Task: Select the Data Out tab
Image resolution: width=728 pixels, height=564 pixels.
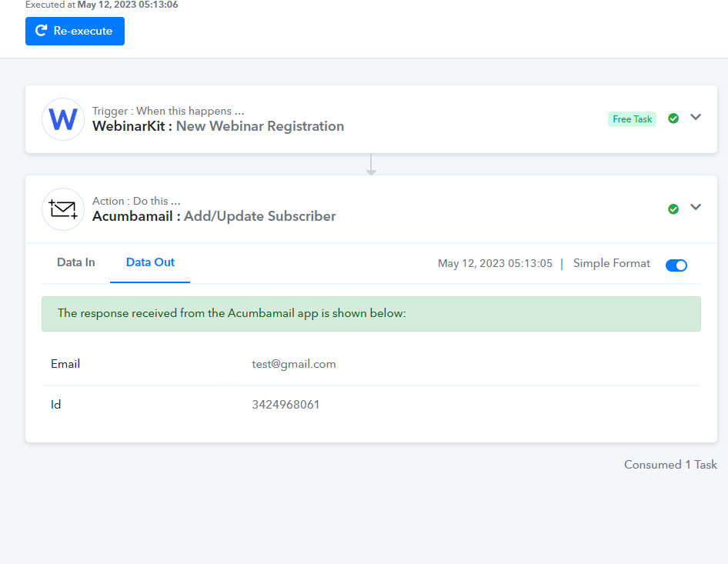Action: [x=150, y=262]
